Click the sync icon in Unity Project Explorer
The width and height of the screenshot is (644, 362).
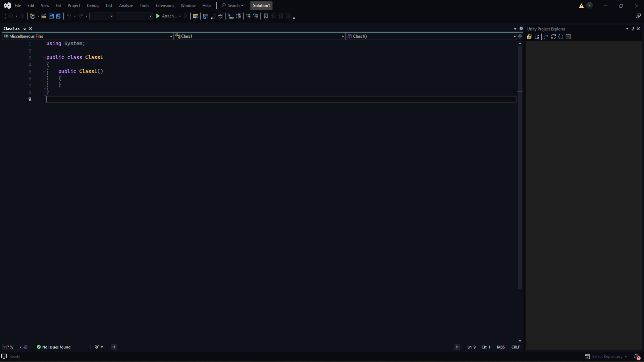(553, 37)
